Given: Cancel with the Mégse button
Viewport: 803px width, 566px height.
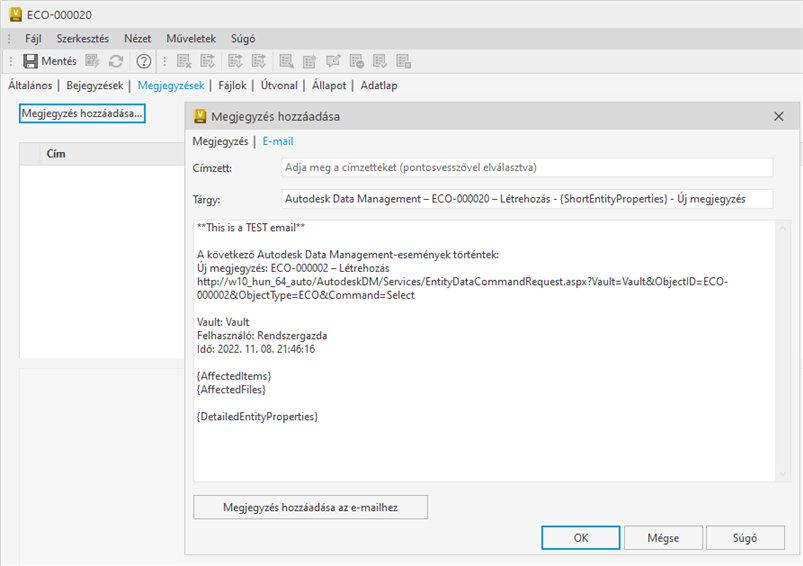Looking at the screenshot, I should 663,538.
